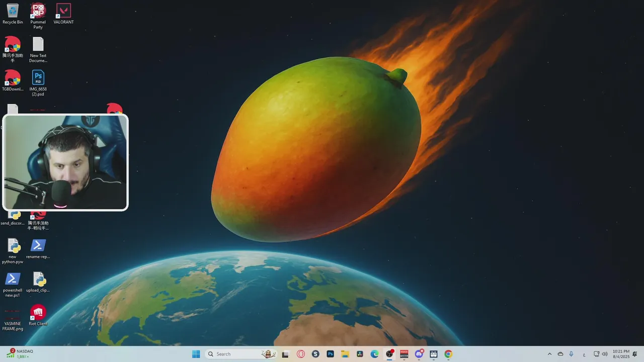Expand the hidden system tray icons
Screen dimensions: 644x362
pyautogui.click(x=549, y=354)
